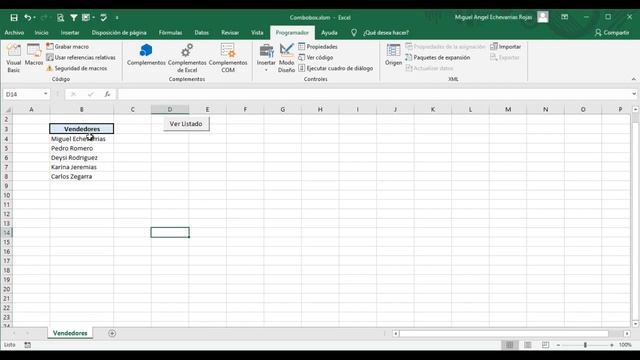This screenshot has width=640, height=360.
Task: Click the Save icon in quick access toolbar
Action: 14,18
